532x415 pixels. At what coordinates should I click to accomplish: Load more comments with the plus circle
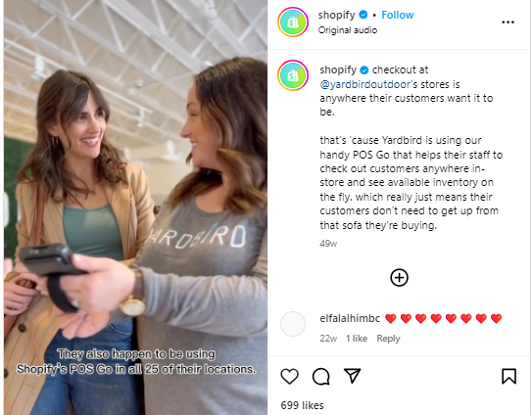(x=400, y=278)
